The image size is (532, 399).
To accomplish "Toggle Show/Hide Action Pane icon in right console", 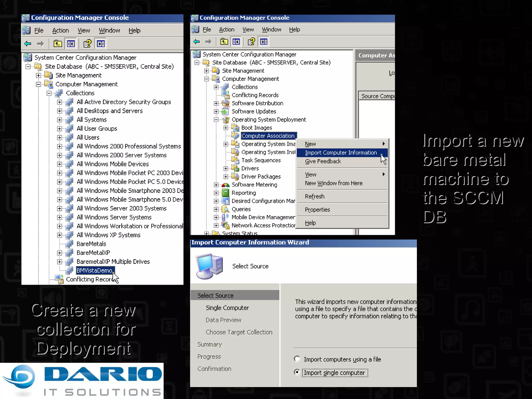I will tap(264, 42).
